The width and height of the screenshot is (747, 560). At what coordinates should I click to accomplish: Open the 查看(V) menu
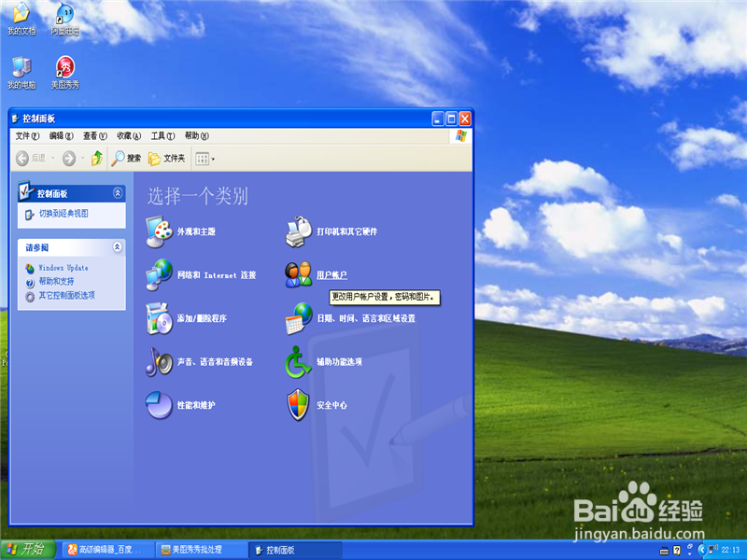(x=95, y=135)
